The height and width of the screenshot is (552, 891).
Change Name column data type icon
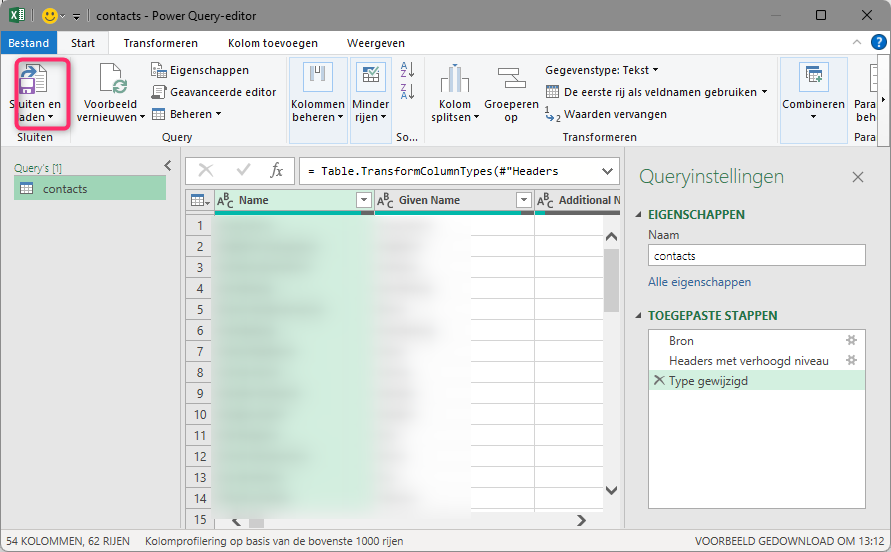[x=225, y=200]
